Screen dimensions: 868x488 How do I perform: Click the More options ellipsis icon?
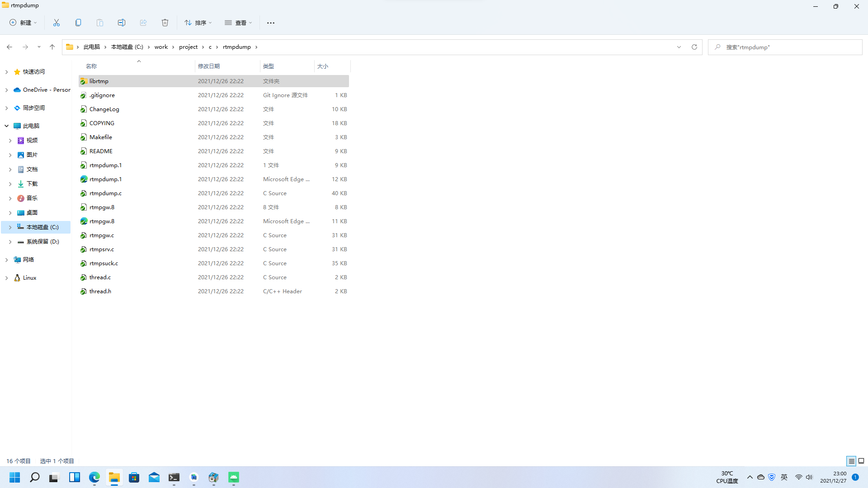point(271,23)
